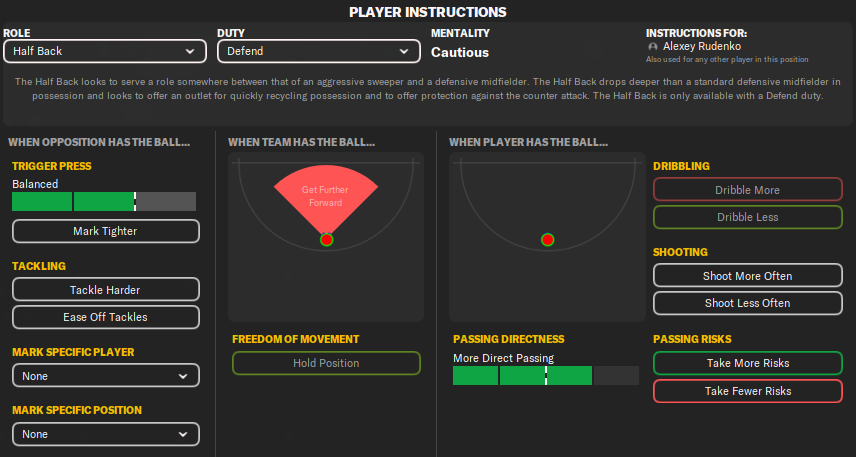Click the Dribble Less button
The height and width of the screenshot is (457, 856).
[747, 217]
